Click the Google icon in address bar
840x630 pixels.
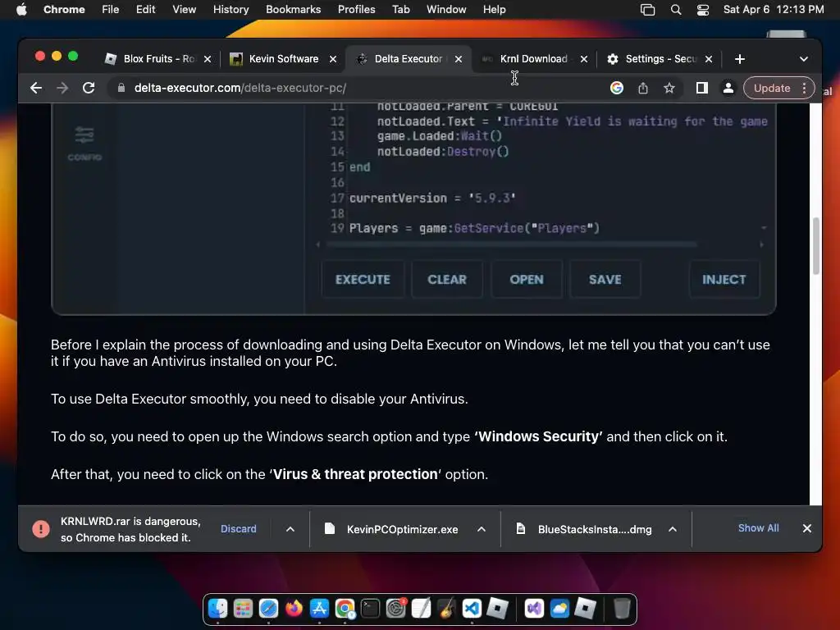(x=617, y=88)
